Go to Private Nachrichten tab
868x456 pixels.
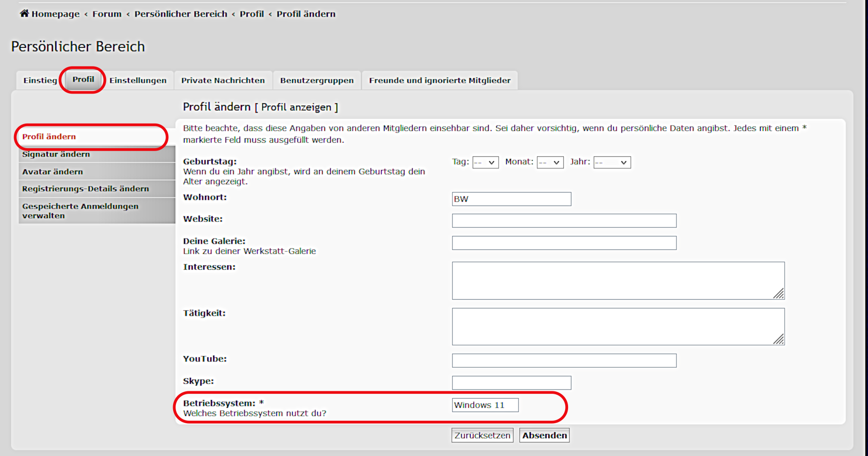point(223,81)
